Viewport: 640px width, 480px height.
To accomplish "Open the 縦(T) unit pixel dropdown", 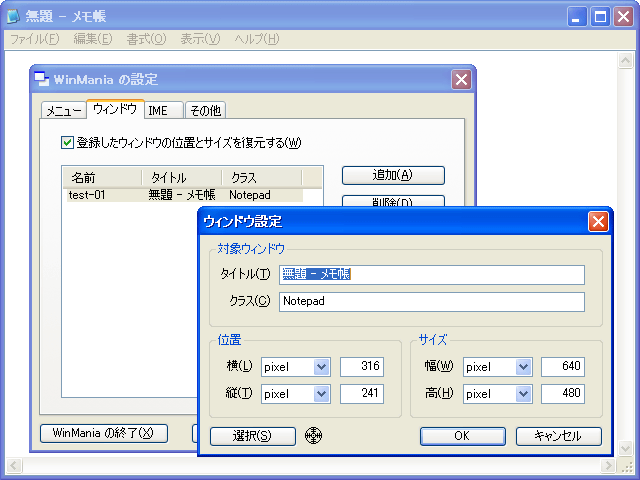I will 322,394.
